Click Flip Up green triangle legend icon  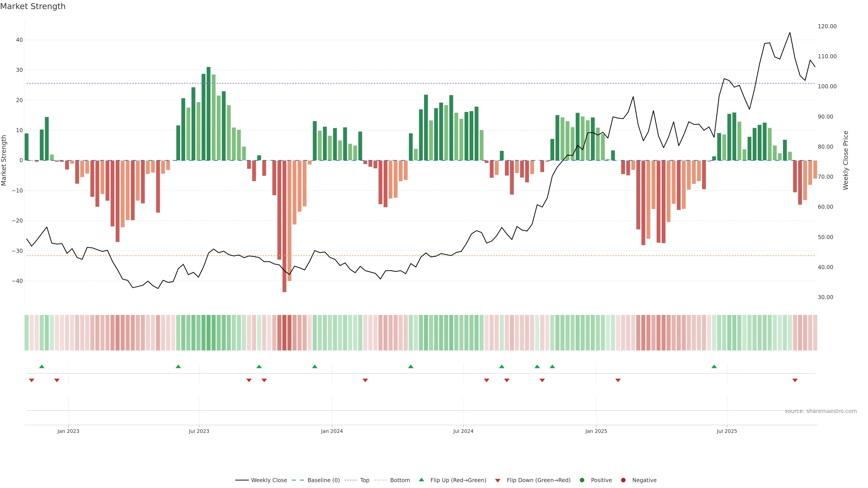[421, 480]
